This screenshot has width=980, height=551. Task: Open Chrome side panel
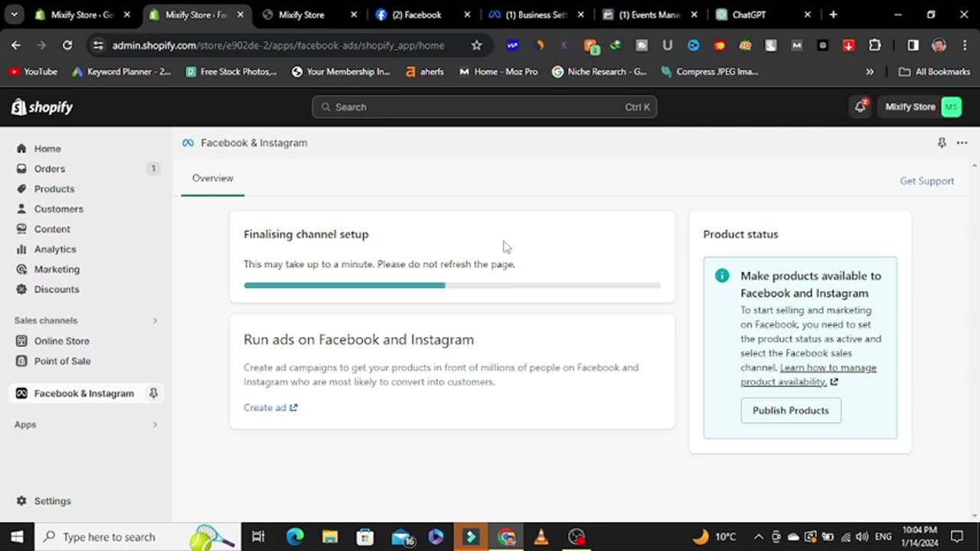pyautogui.click(x=913, y=45)
